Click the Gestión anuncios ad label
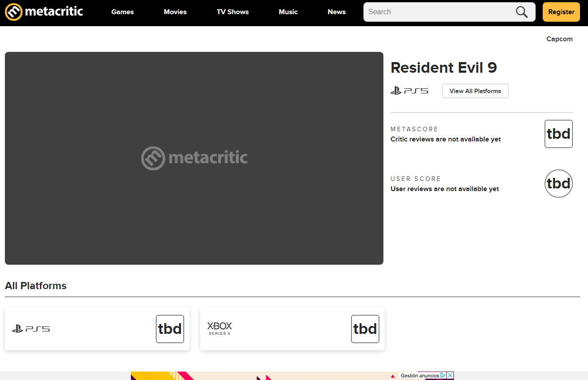 420,376
